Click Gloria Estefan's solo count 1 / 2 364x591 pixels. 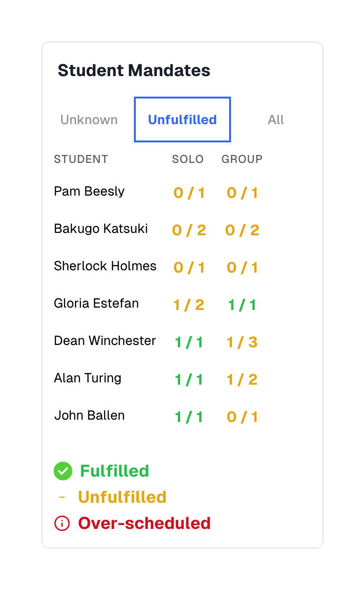coord(189,305)
